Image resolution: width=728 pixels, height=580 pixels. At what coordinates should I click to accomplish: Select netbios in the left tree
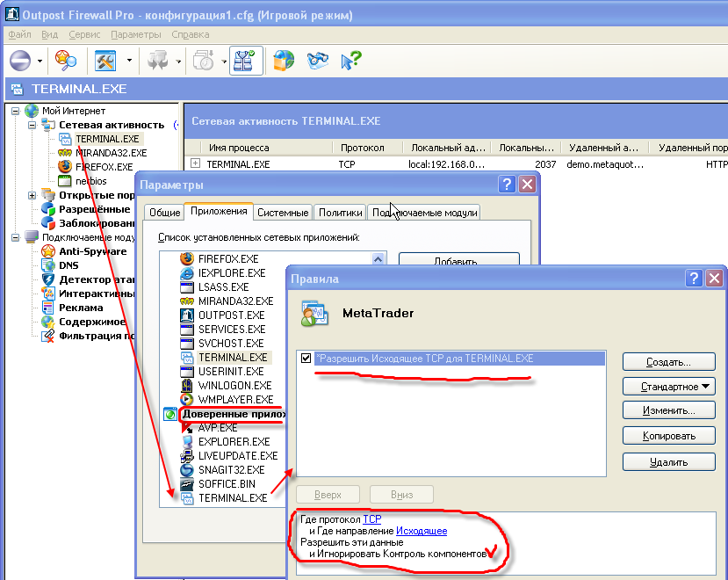[91, 181]
